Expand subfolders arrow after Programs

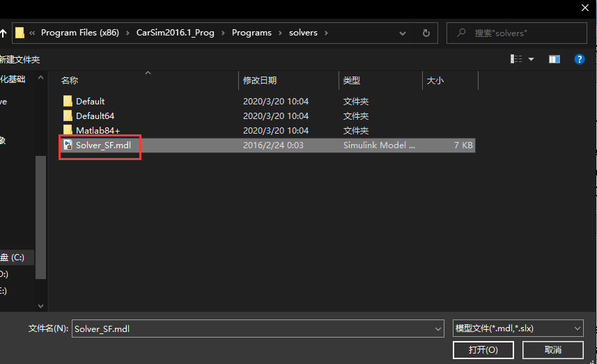point(280,33)
